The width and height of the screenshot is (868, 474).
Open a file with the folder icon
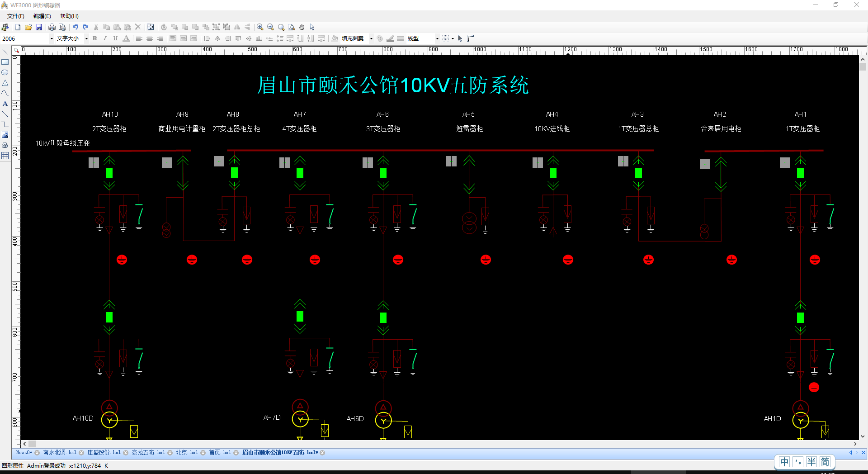[28, 27]
